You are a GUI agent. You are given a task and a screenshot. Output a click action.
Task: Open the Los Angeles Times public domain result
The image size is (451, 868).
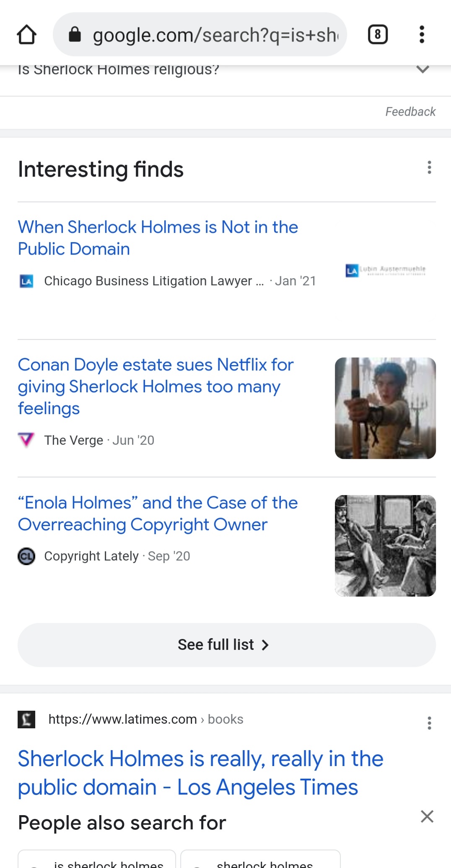click(200, 773)
